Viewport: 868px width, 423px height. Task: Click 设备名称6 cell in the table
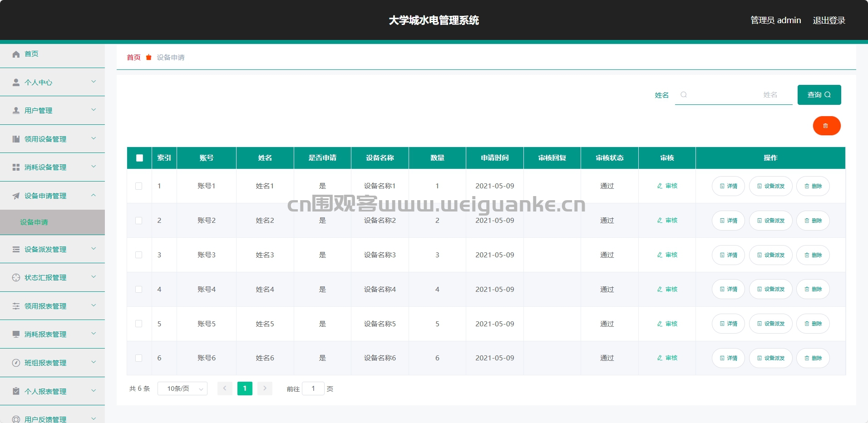point(380,358)
